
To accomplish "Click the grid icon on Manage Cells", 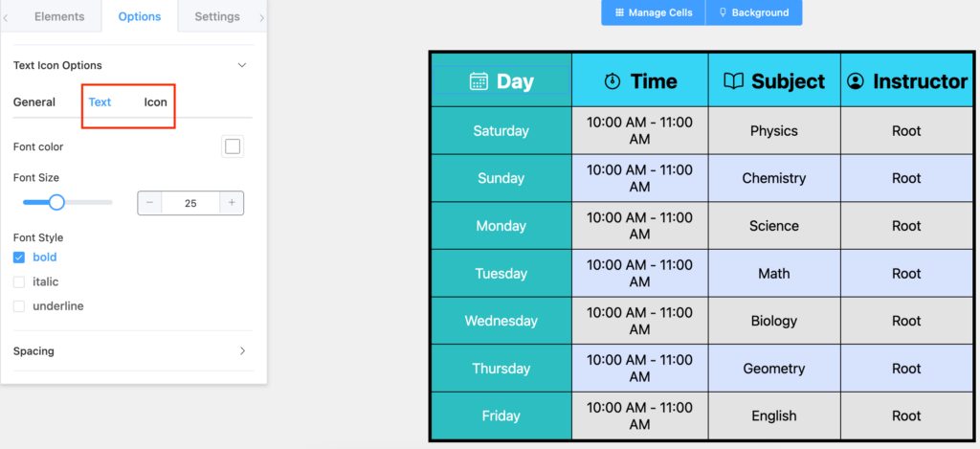I will click(x=619, y=12).
